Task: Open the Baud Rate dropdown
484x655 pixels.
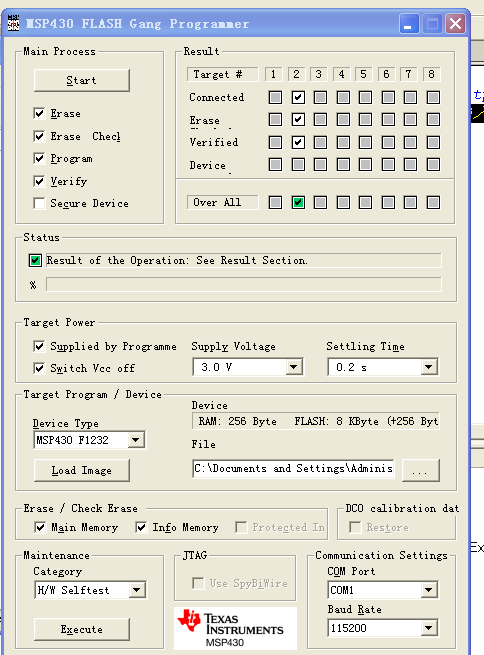Action: click(x=429, y=628)
